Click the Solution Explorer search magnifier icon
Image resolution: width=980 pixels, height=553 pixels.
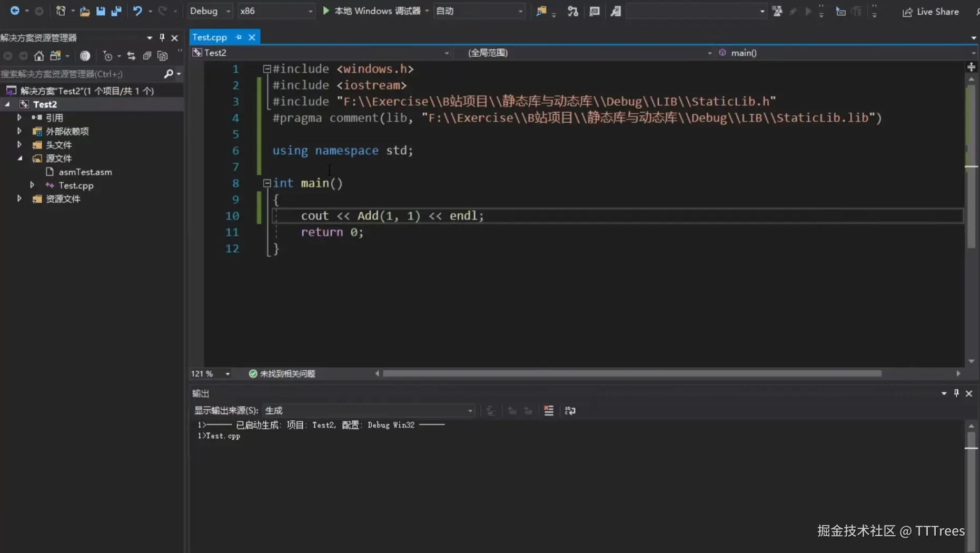[169, 74]
